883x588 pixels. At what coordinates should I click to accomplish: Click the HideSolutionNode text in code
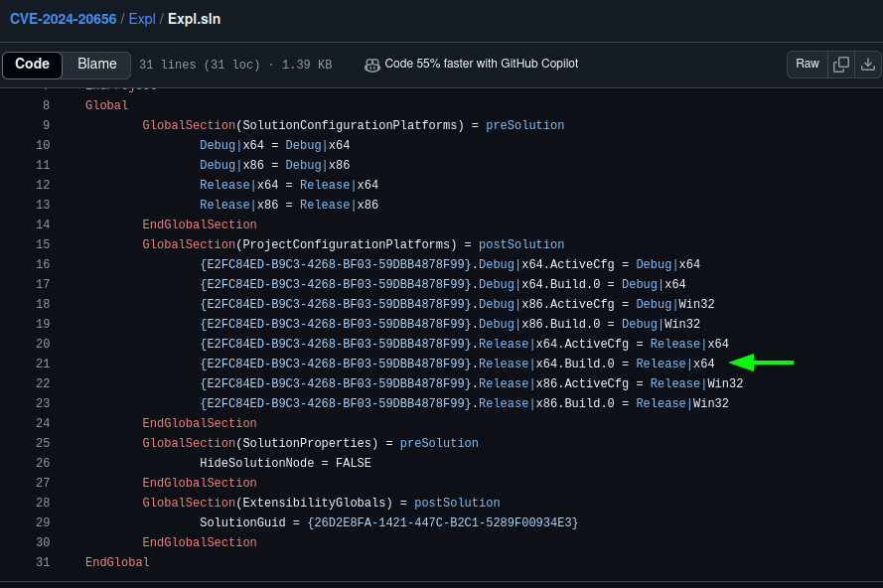tap(256, 463)
